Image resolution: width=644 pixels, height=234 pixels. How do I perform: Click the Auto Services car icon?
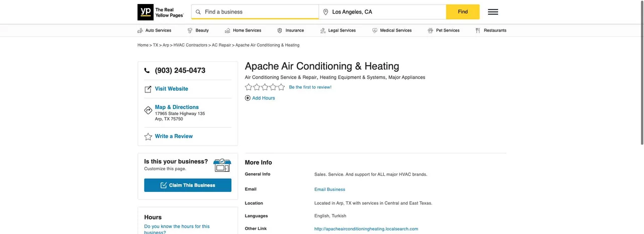[140, 31]
